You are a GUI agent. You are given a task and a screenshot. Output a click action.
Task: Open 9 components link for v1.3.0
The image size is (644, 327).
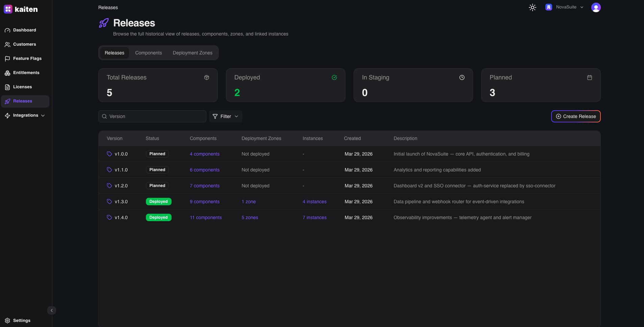[x=204, y=202]
